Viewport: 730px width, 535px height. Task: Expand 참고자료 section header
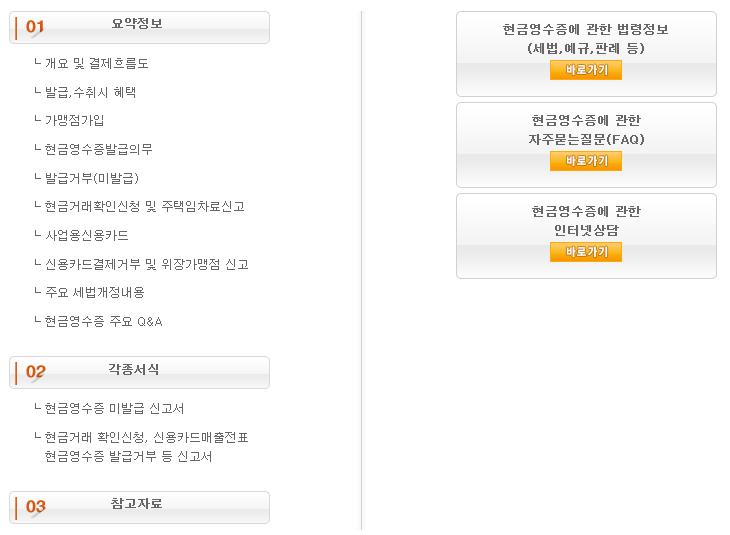pos(139,506)
